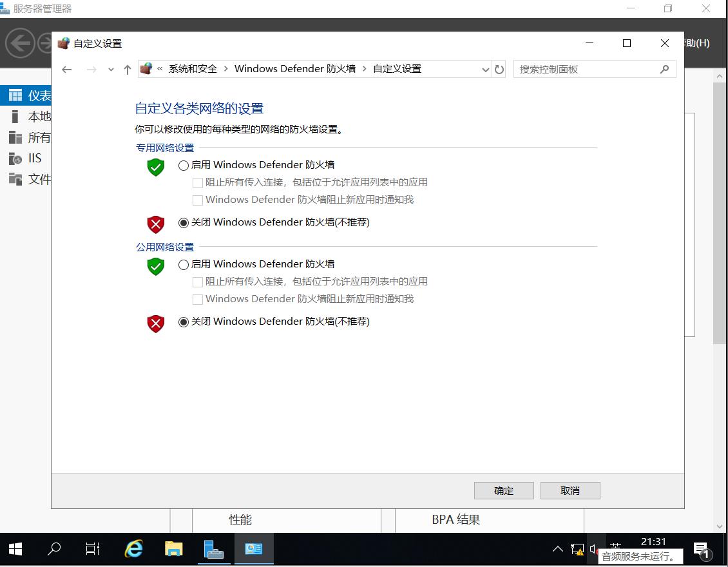
Task: Open the address bar path dropdown
Action: [x=485, y=69]
